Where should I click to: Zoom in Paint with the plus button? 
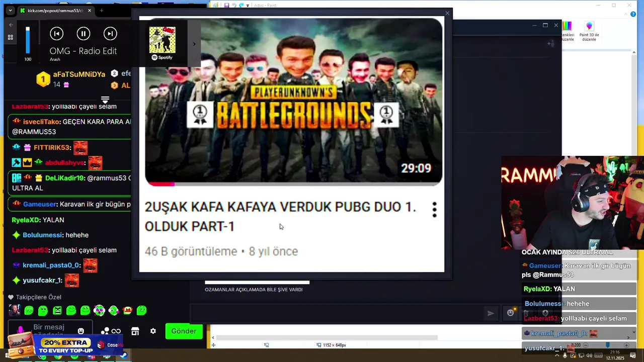626,345
